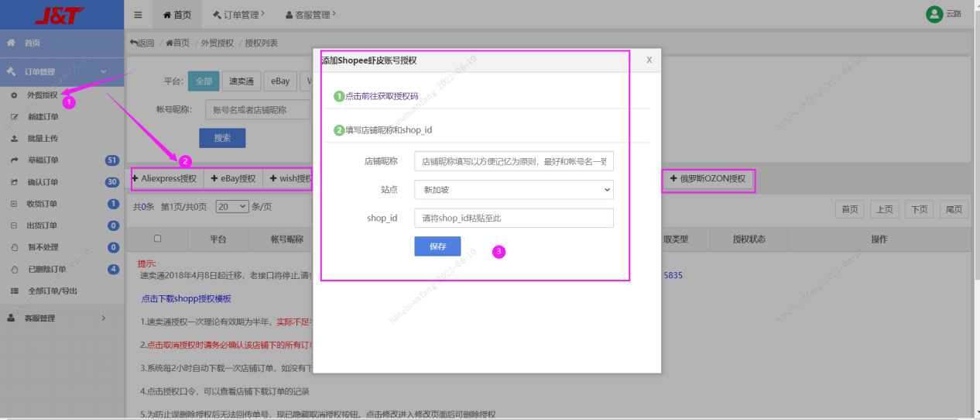Expand 客服管理 in the sidebar
Viewport: 980px width, 420px height.
pos(62,318)
